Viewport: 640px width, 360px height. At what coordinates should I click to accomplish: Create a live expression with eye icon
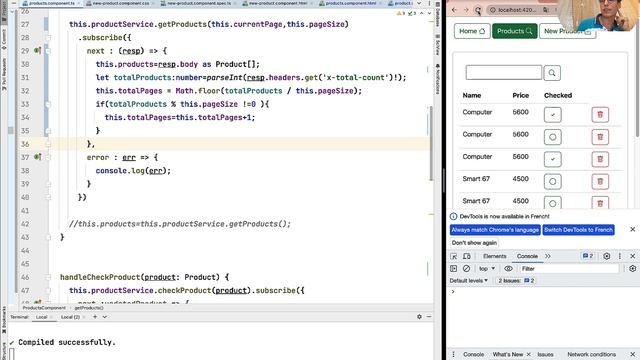tap(508, 269)
